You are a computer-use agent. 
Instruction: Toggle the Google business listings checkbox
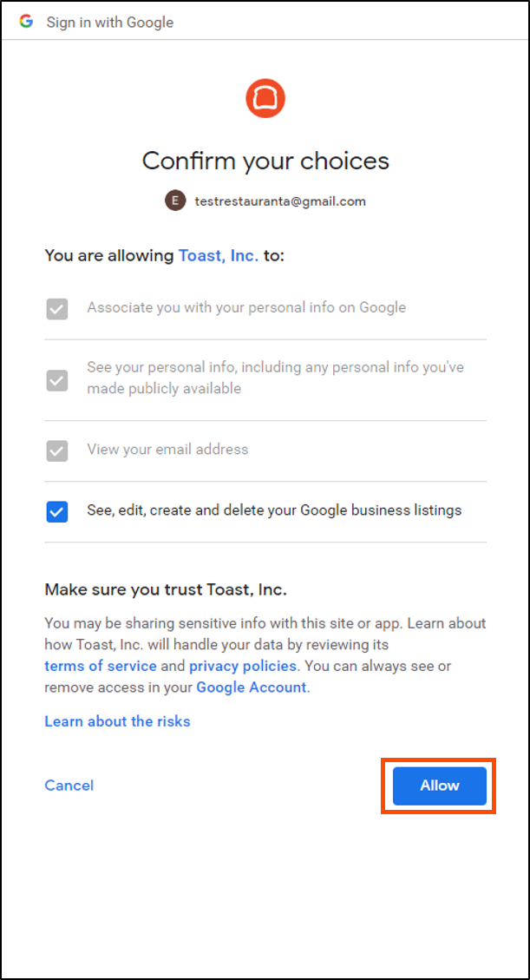(x=57, y=512)
